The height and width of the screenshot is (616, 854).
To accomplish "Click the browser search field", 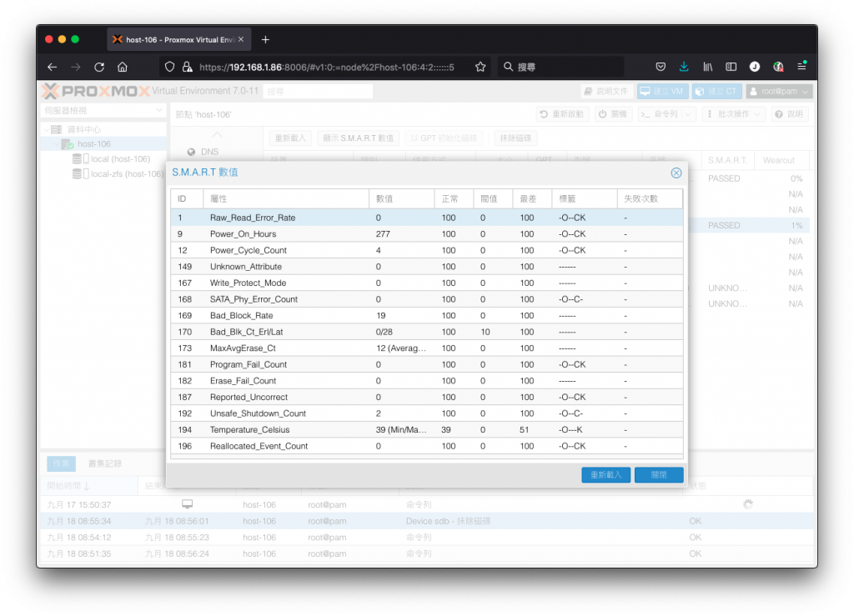I will pyautogui.click(x=561, y=67).
